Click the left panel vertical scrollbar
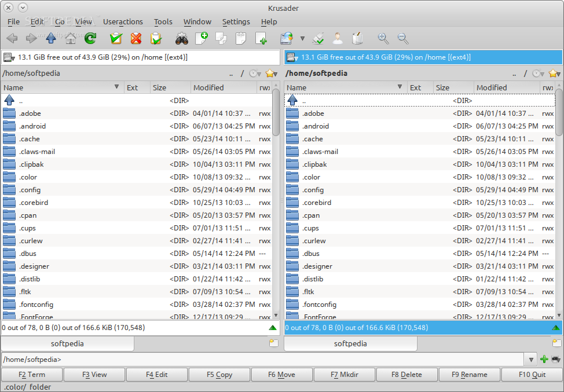 (276, 203)
